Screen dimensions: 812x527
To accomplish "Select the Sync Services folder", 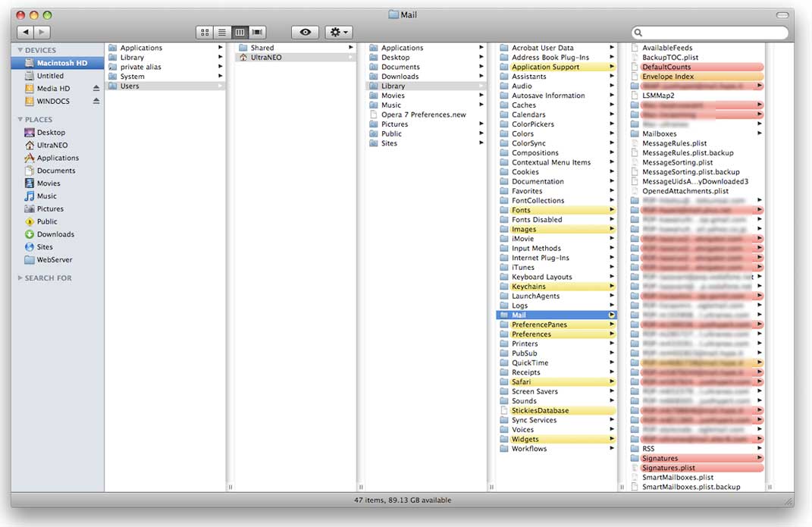I will tap(556, 420).
